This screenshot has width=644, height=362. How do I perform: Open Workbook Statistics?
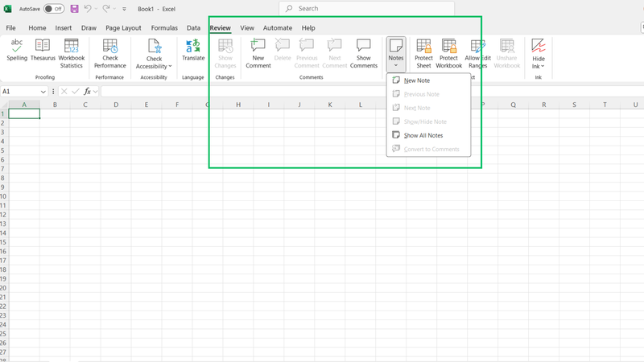tap(72, 53)
